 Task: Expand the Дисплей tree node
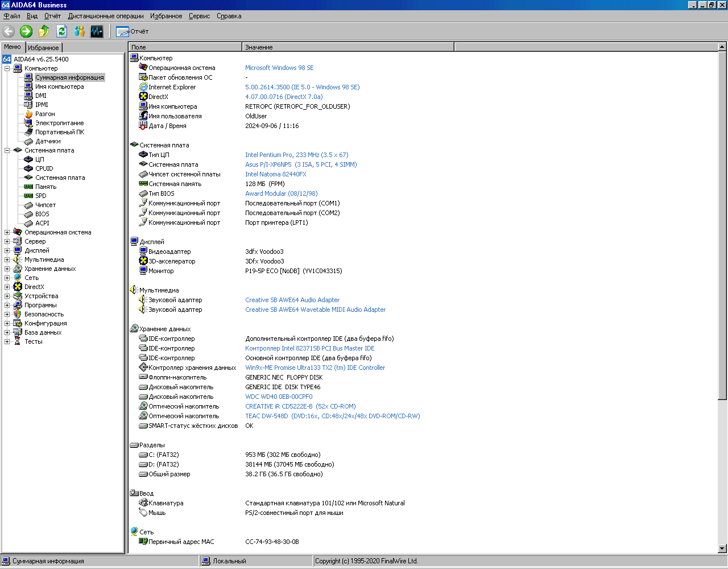7,250
